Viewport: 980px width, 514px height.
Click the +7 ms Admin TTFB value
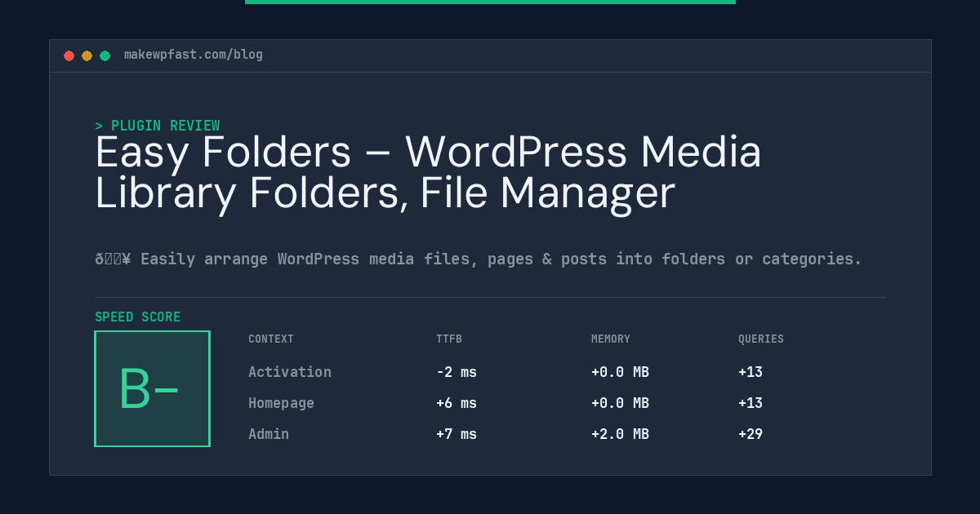(x=457, y=434)
